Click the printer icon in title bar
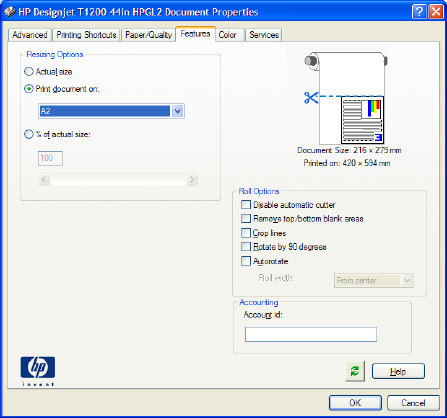This screenshot has height=418, width=447. tap(10, 12)
